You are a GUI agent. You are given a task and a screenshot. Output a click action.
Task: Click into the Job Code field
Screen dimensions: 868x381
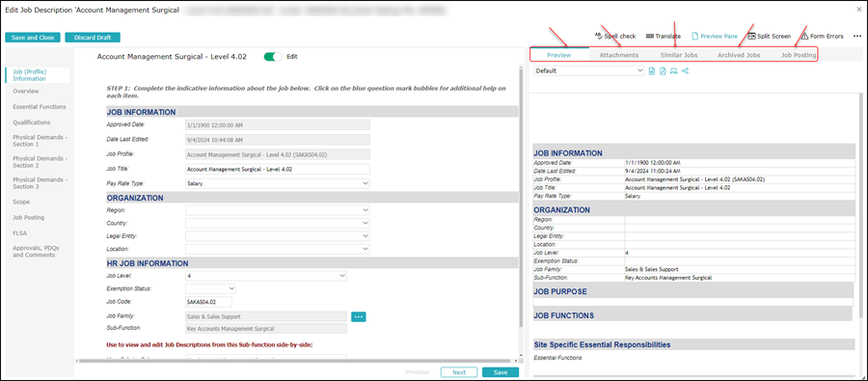208,302
